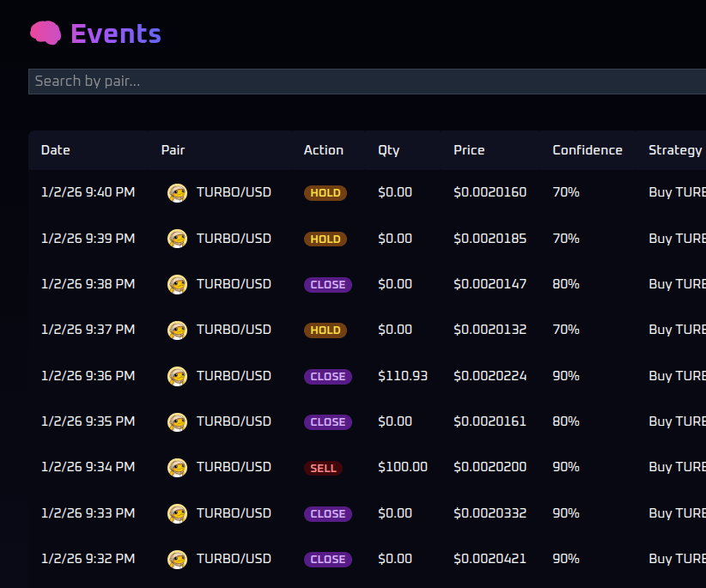706x588 pixels.
Task: Click TURBO coin icon in 9:39 PM row
Action: click(x=177, y=239)
